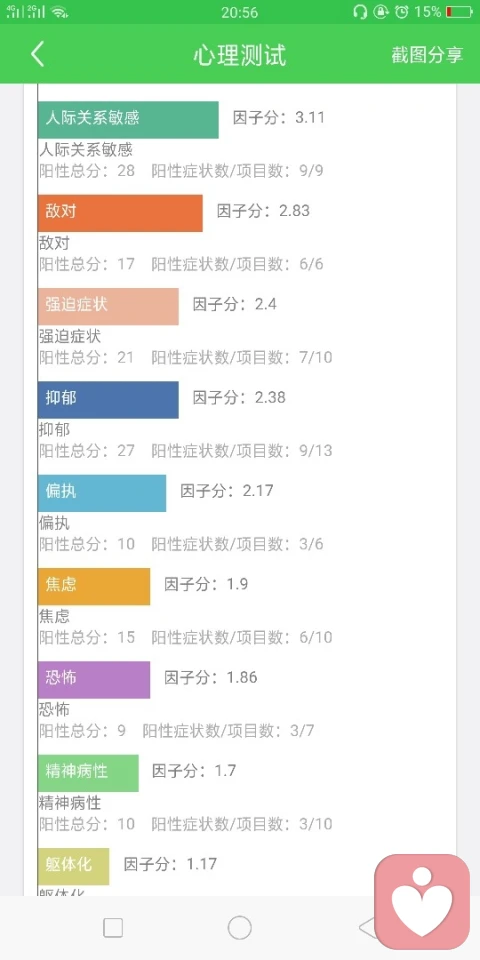Select the 人际关系敏感 green bar
The width and height of the screenshot is (480, 960).
click(128, 119)
